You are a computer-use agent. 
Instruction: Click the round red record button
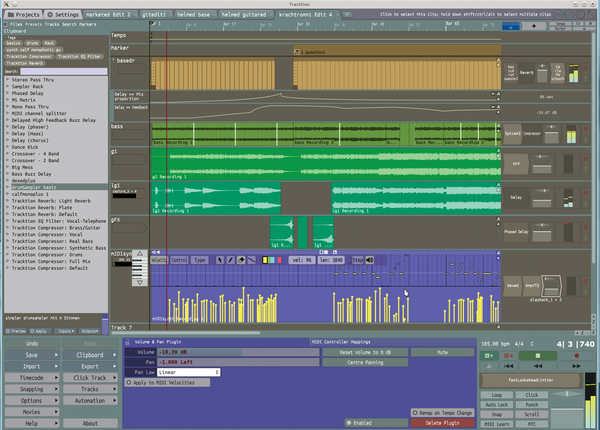point(577,356)
